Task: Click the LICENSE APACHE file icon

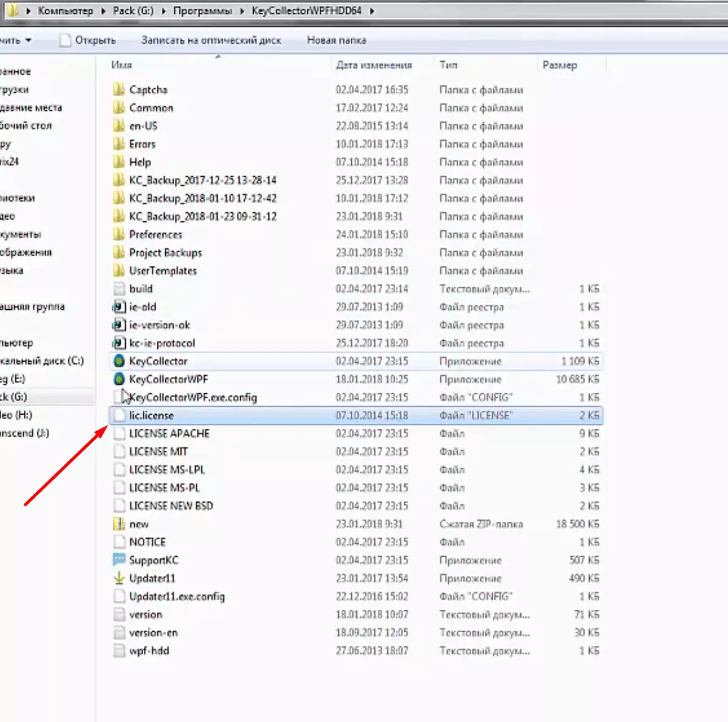Action: pyautogui.click(x=120, y=434)
